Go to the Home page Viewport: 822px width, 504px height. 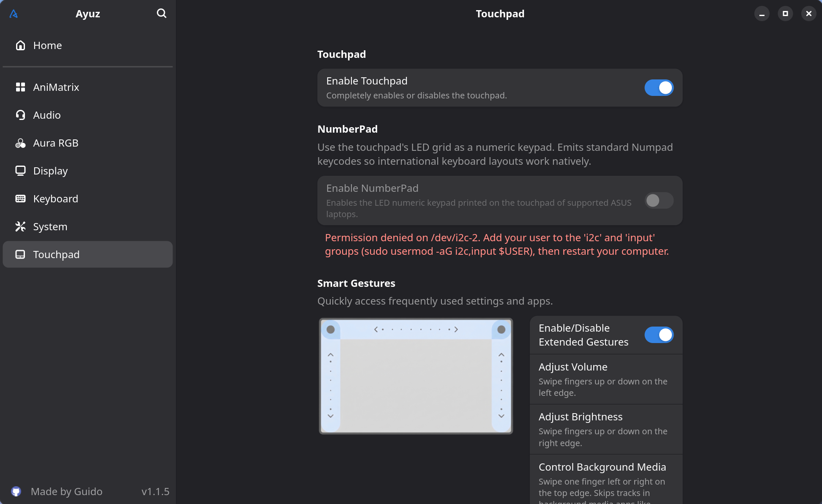(88, 45)
